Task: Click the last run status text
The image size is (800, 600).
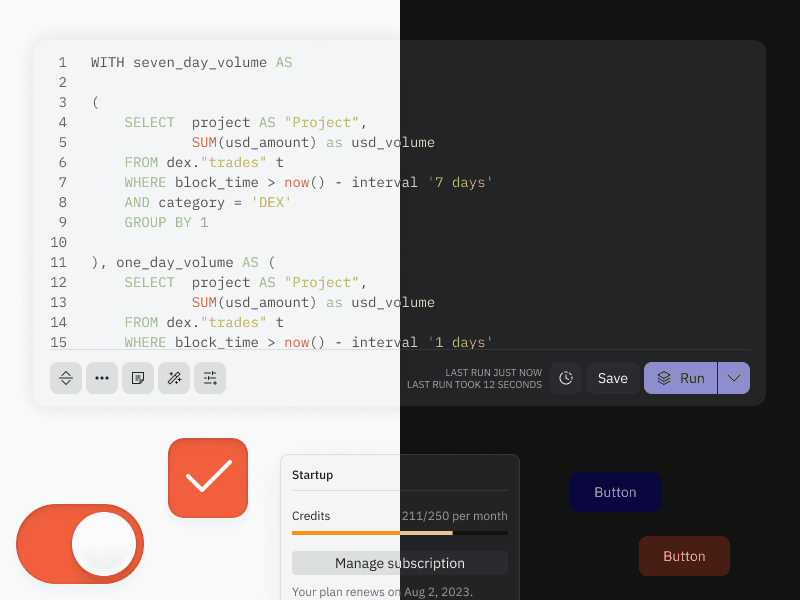Action: point(474,378)
